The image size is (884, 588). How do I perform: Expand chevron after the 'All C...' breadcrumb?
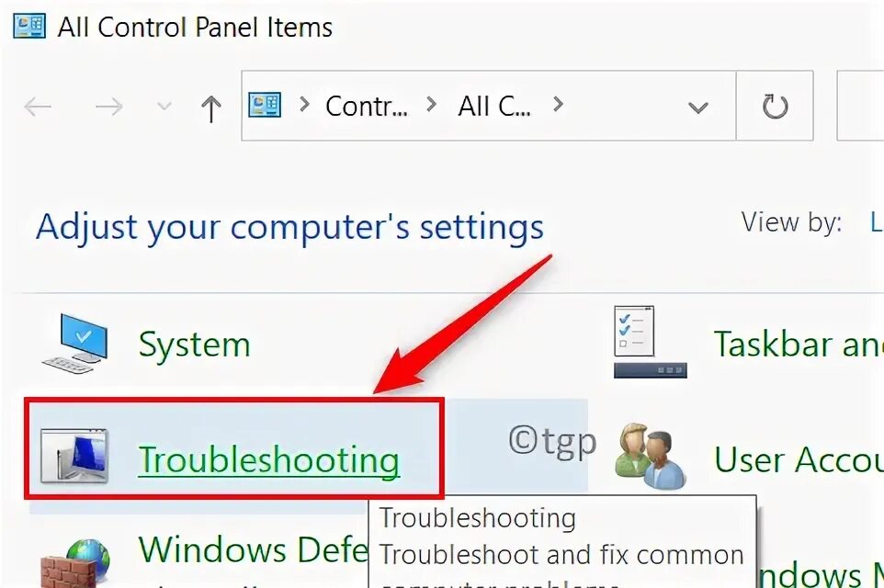[x=558, y=105]
